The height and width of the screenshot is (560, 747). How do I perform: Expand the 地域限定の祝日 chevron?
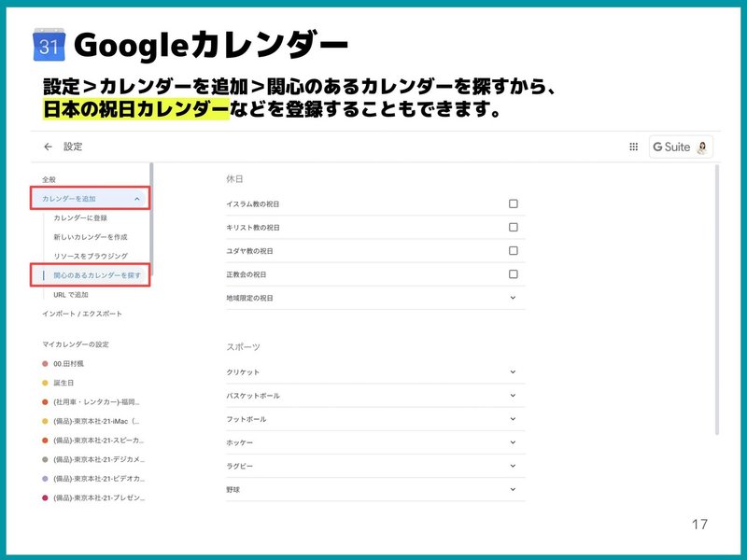513,298
